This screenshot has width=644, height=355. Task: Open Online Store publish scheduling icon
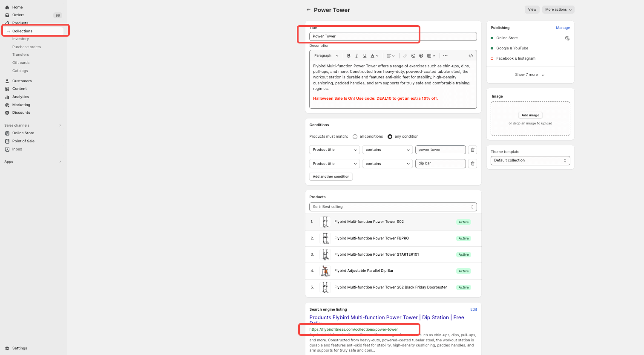(x=567, y=38)
